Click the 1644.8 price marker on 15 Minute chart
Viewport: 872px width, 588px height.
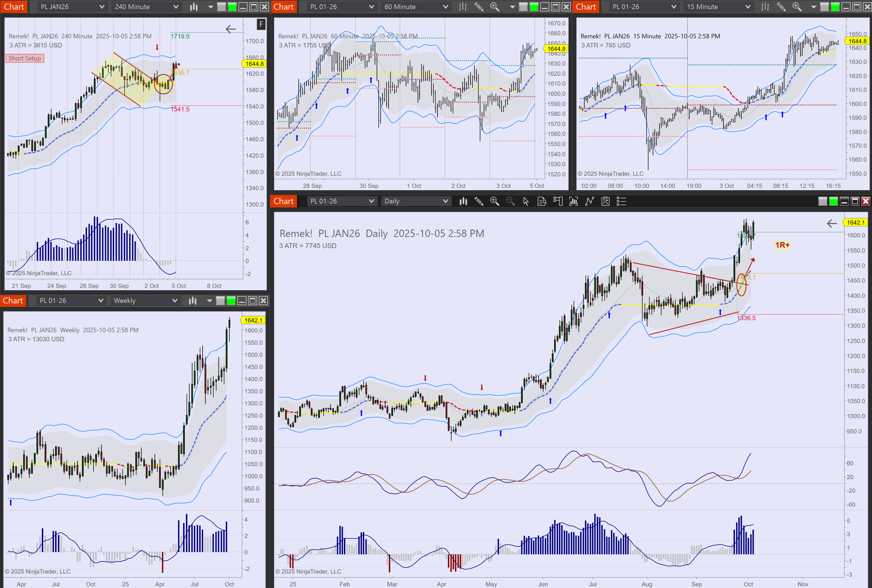[857, 41]
